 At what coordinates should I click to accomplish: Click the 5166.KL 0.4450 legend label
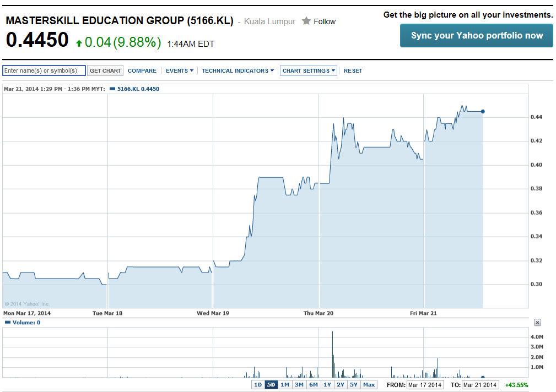(x=138, y=89)
